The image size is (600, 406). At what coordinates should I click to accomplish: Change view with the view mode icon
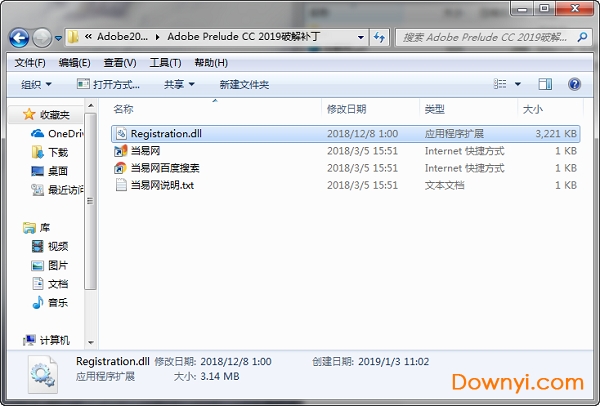[x=500, y=84]
